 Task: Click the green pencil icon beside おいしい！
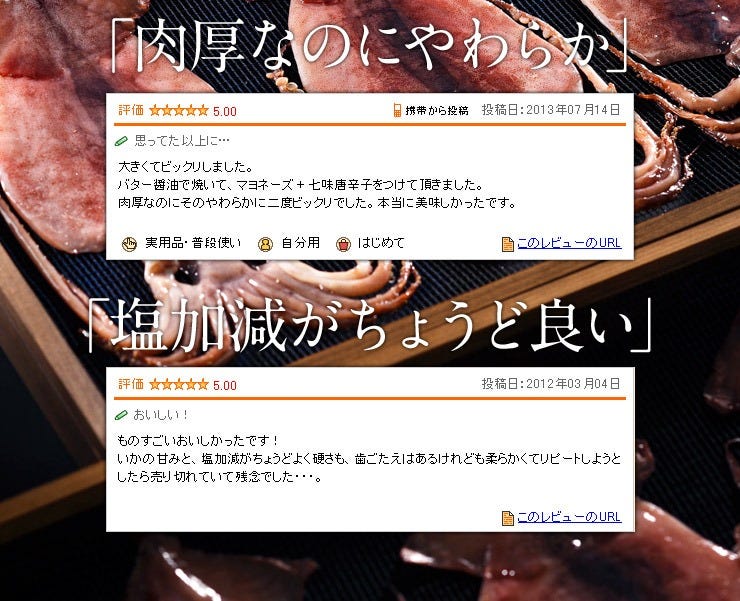pos(121,415)
